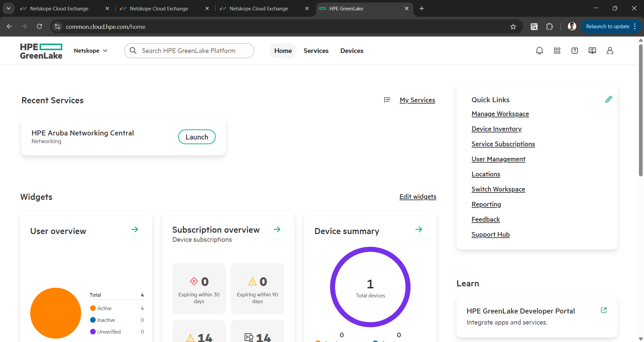The image size is (644, 342).
Task: Switch to the third Netskope Cloud Exchange tab
Action: point(259,8)
